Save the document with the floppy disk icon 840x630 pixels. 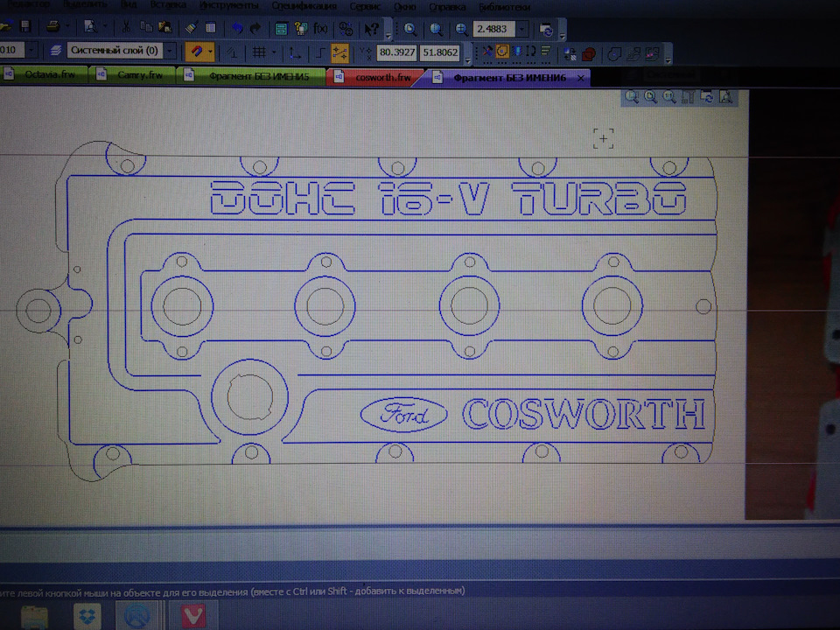(x=25, y=27)
